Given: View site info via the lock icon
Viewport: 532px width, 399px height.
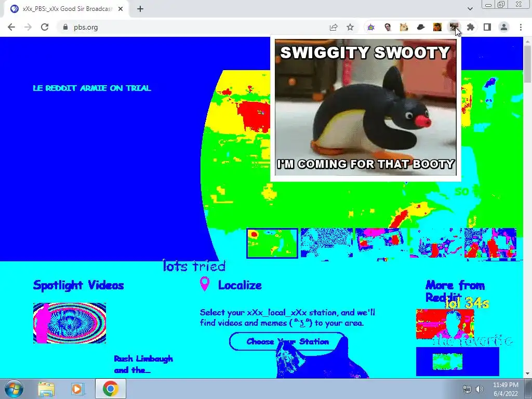Looking at the screenshot, I should click(x=65, y=27).
